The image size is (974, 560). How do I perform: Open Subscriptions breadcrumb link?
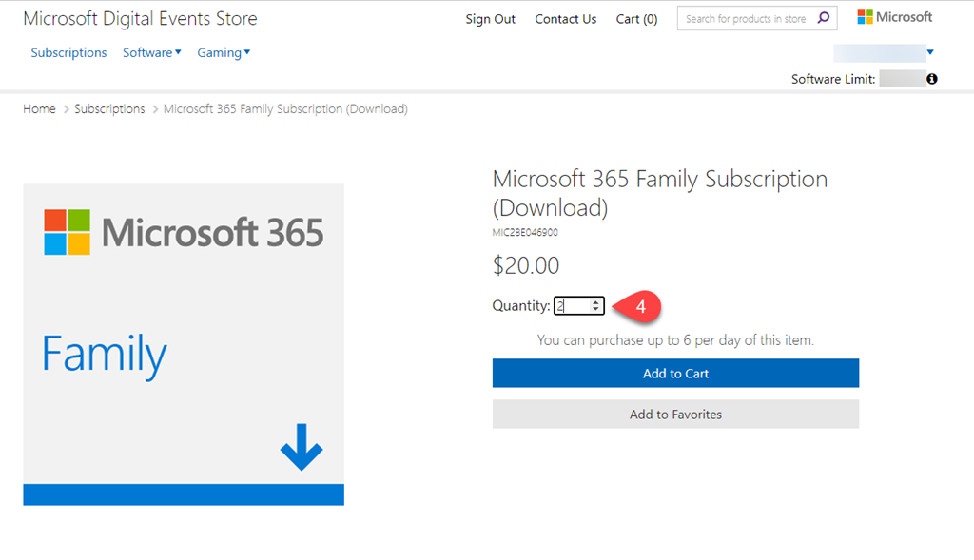(x=109, y=109)
